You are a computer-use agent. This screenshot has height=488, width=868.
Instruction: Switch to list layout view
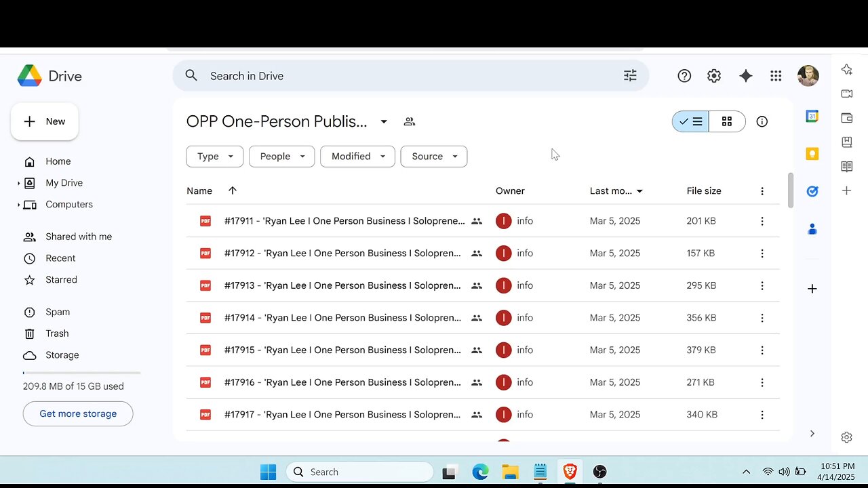(x=690, y=121)
